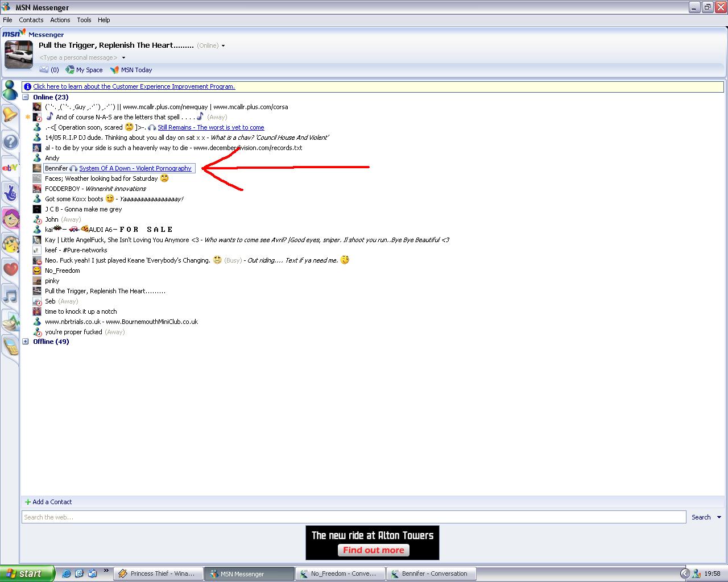Select contact Bennifer
The height and width of the screenshot is (582, 728).
coord(56,168)
